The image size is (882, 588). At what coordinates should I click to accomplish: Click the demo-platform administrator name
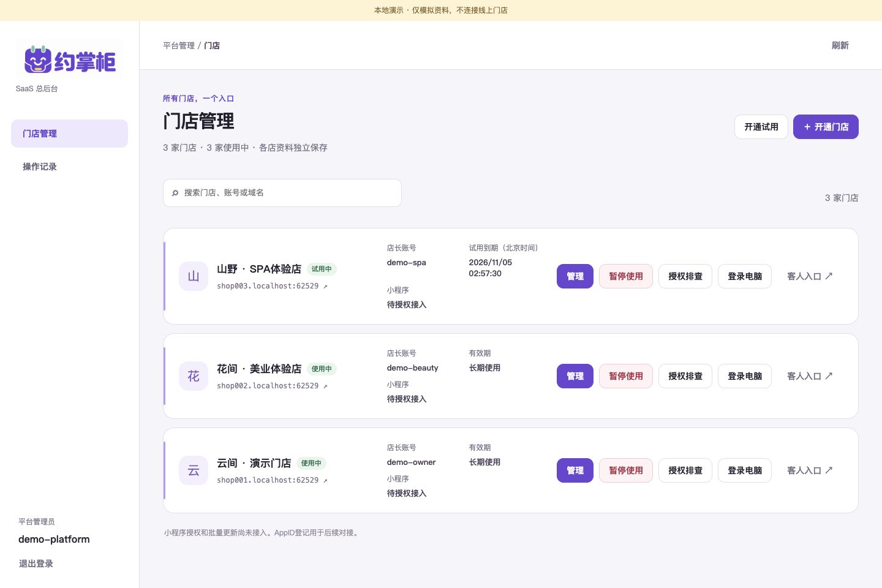[54, 539]
